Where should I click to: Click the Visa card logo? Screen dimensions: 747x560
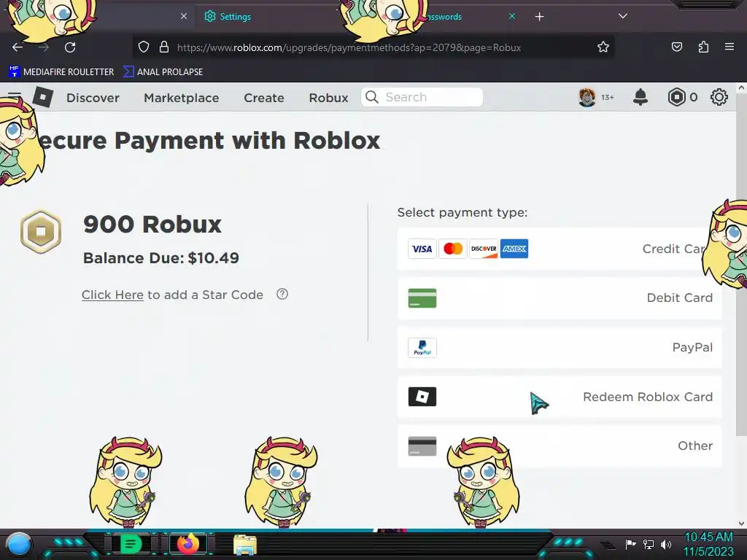(422, 249)
